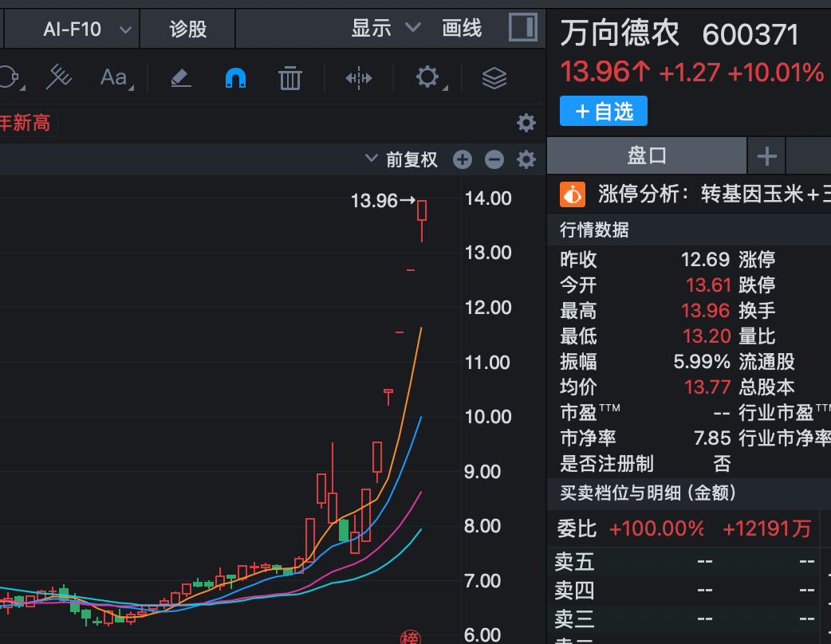Screen dimensions: 831x644
Task: Expand the 前复权 adjustment dropdown
Action: point(402,159)
